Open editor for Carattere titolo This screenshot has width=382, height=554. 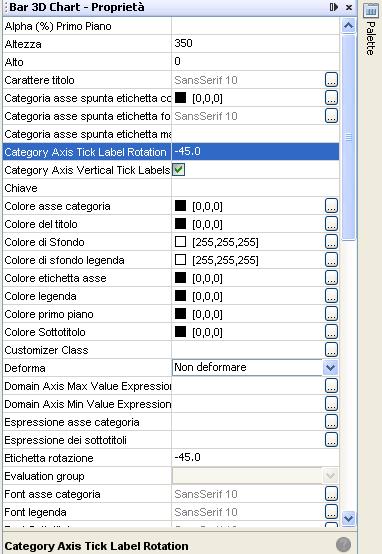coord(331,80)
